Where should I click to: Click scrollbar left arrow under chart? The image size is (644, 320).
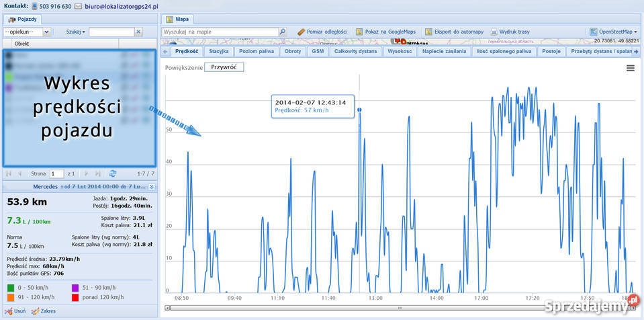coord(167,308)
